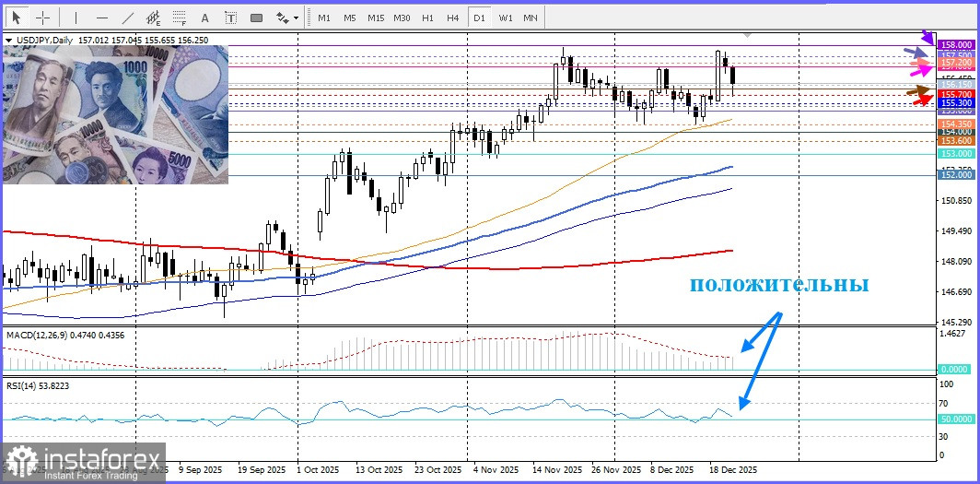Viewport: 980px width, 484px height.
Task: Choose the trendline drawing tool
Action: click(127, 18)
